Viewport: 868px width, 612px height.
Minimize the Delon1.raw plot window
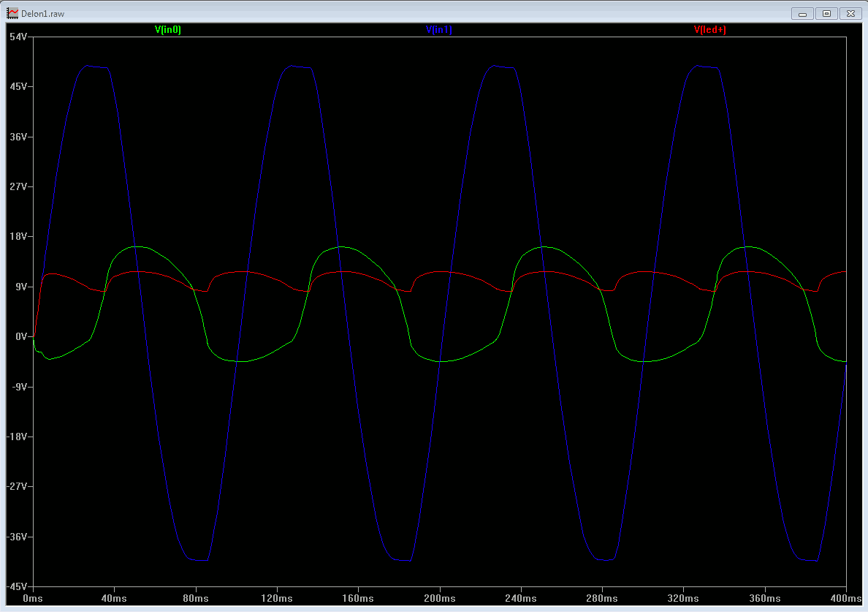coord(802,13)
